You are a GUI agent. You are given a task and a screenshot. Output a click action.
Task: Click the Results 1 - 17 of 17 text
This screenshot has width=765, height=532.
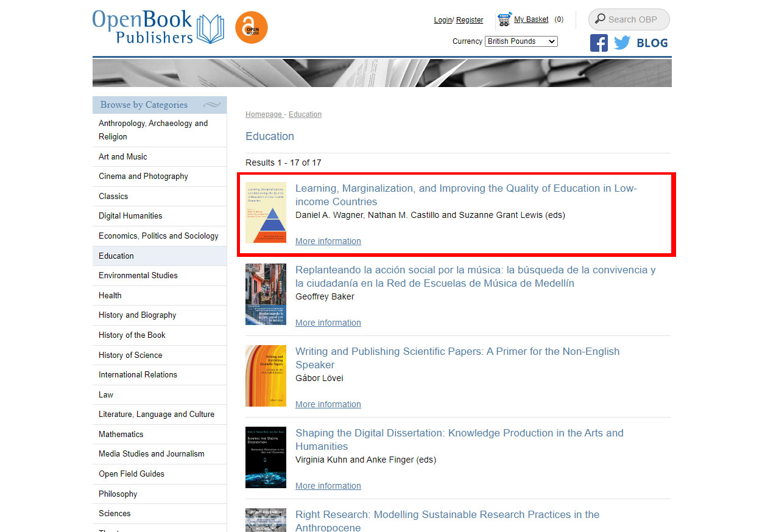pyautogui.click(x=283, y=163)
